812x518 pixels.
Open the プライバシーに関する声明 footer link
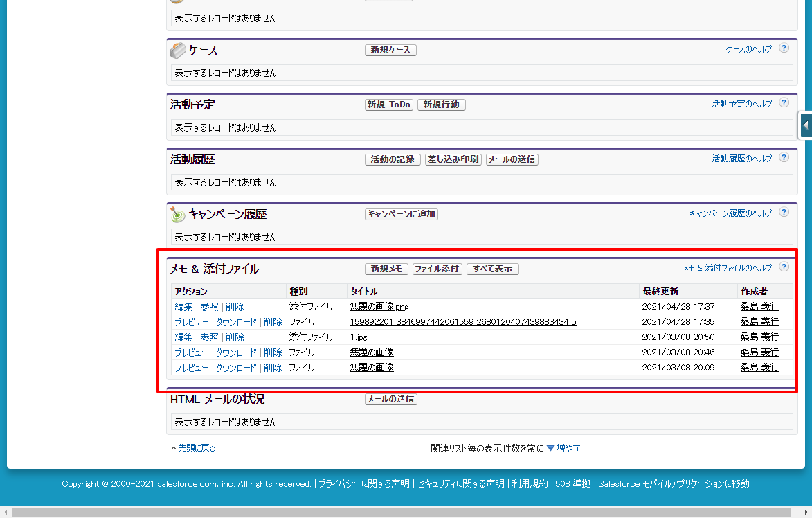point(364,484)
